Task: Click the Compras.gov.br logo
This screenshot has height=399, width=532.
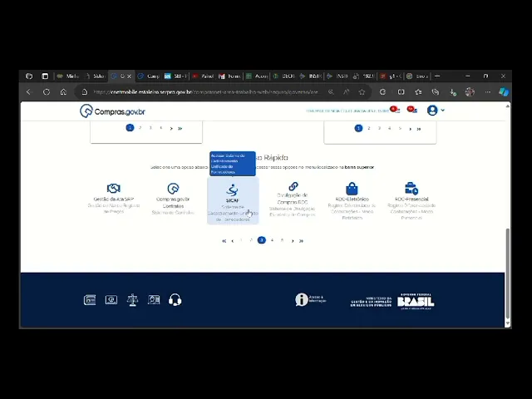Action: click(112, 111)
